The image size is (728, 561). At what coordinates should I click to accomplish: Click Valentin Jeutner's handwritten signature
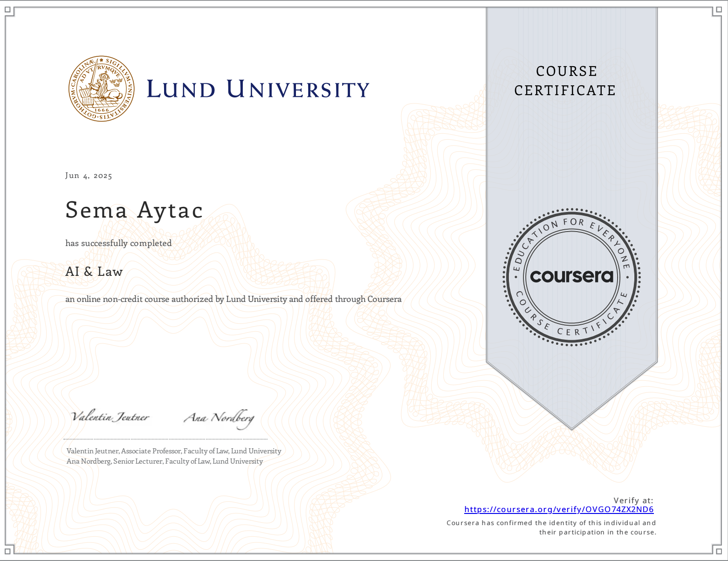click(110, 417)
